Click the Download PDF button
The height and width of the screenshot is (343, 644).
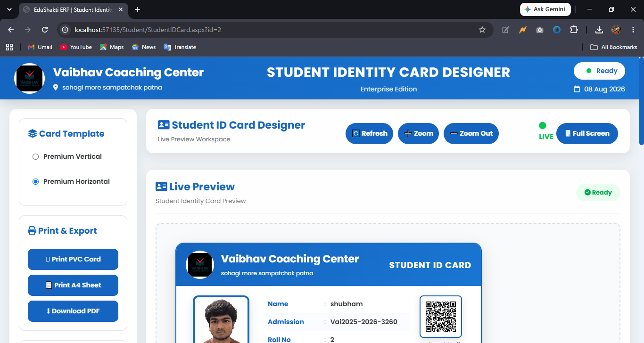(73, 311)
